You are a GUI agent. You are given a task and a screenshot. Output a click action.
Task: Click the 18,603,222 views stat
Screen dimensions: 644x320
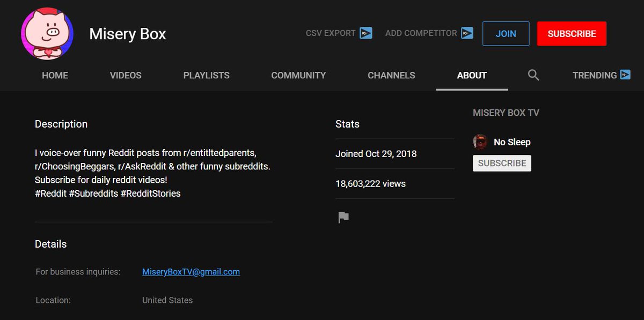coord(370,184)
